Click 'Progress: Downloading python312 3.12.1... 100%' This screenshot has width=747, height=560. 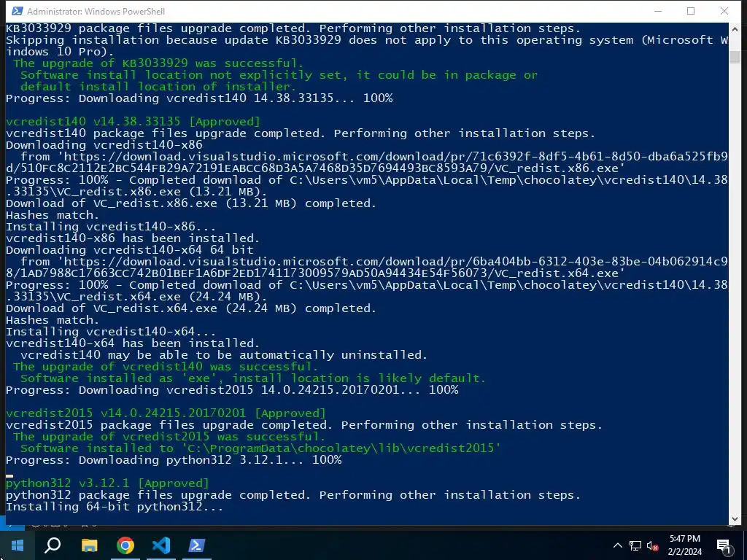(x=174, y=460)
